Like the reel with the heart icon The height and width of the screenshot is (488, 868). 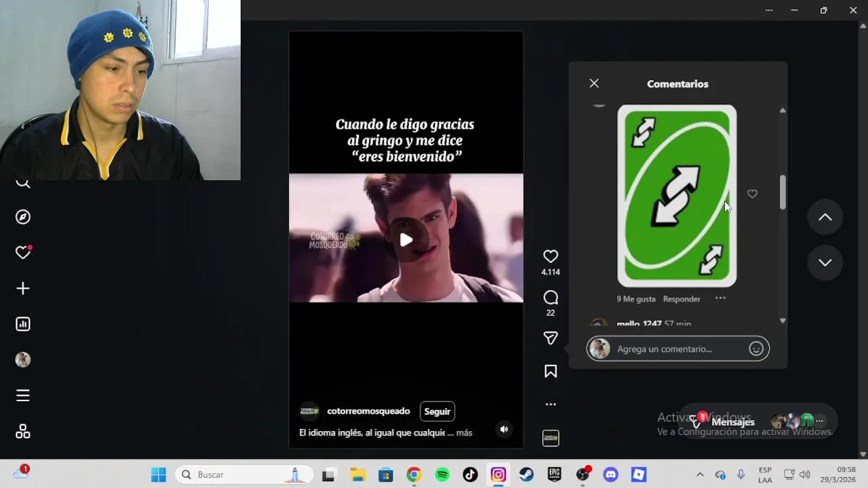[x=551, y=256]
